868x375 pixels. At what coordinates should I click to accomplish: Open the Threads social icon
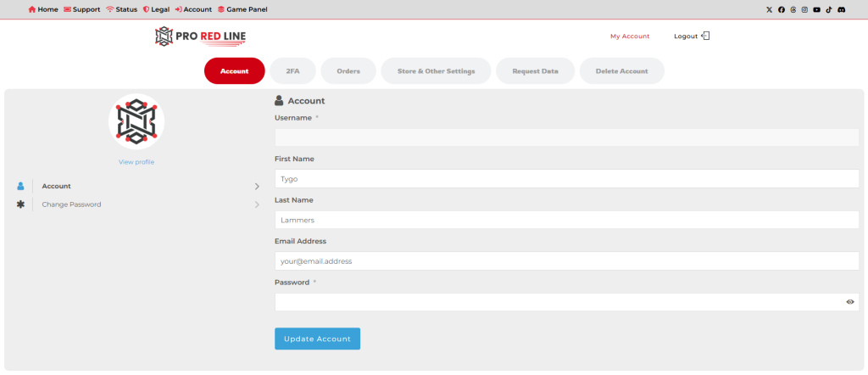point(793,9)
